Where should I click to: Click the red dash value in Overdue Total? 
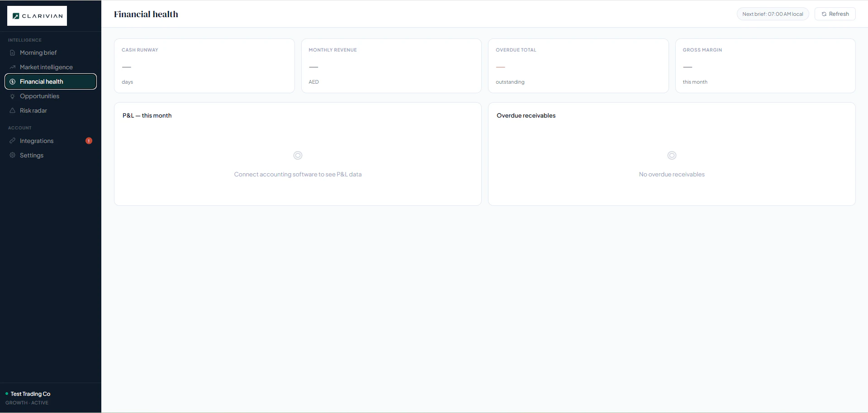pyautogui.click(x=500, y=67)
